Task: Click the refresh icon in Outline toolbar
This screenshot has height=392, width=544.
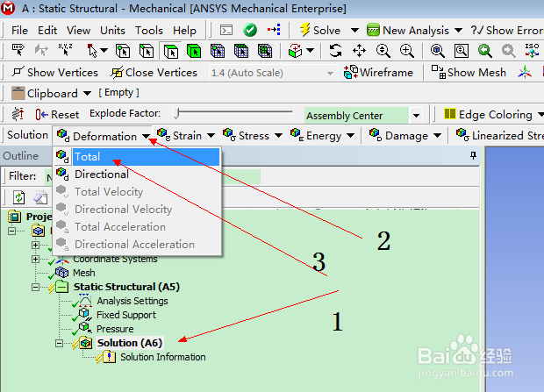Action: pos(19,197)
